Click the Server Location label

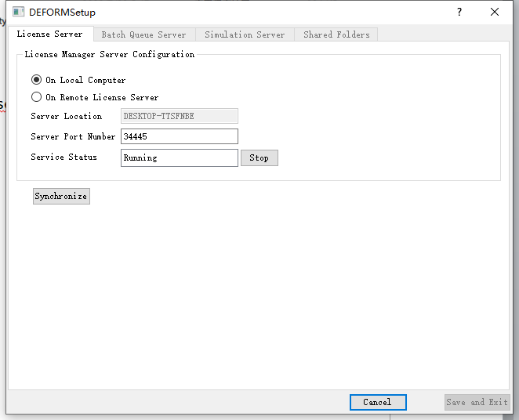pyautogui.click(x=67, y=116)
